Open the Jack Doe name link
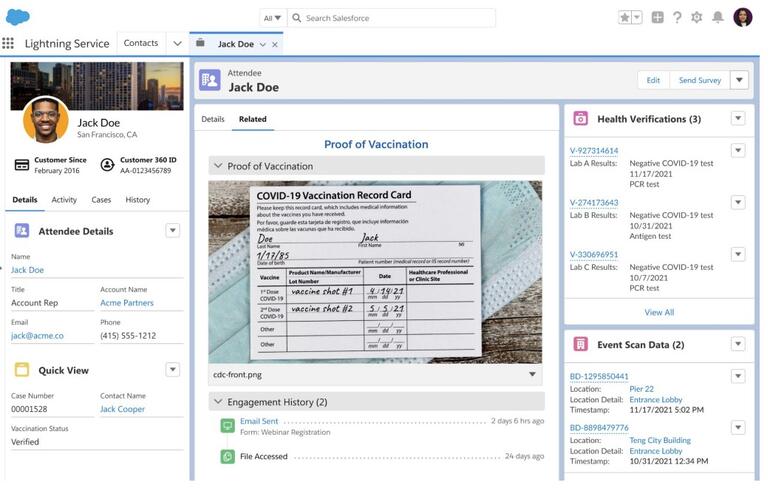This screenshot has width=770, height=488. (x=28, y=270)
